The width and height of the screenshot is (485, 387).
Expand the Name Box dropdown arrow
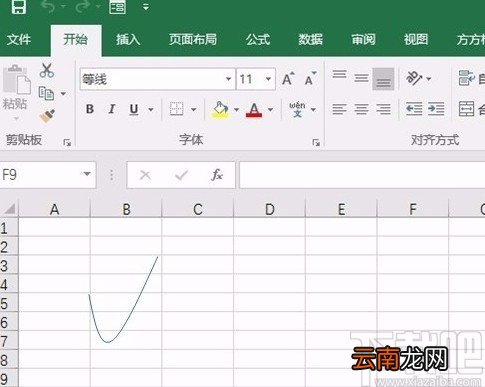[87, 174]
